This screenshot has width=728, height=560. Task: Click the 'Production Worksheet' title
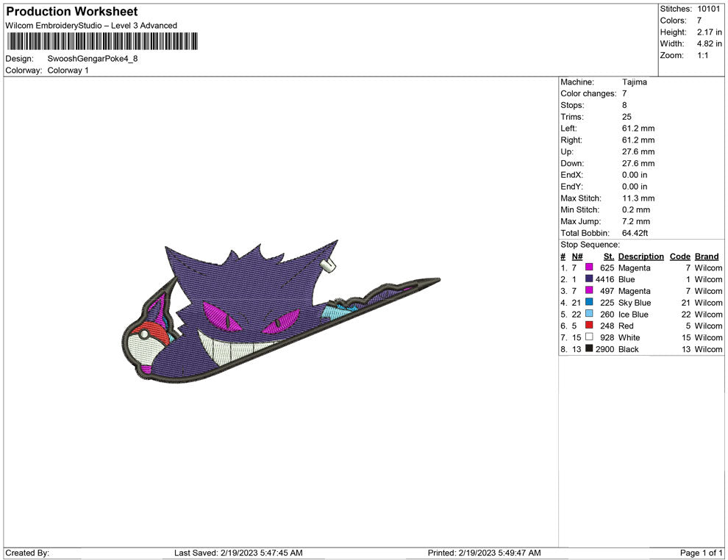coord(72,12)
